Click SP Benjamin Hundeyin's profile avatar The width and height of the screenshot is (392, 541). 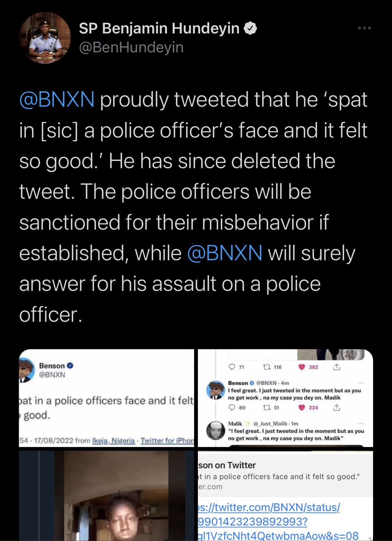click(45, 38)
